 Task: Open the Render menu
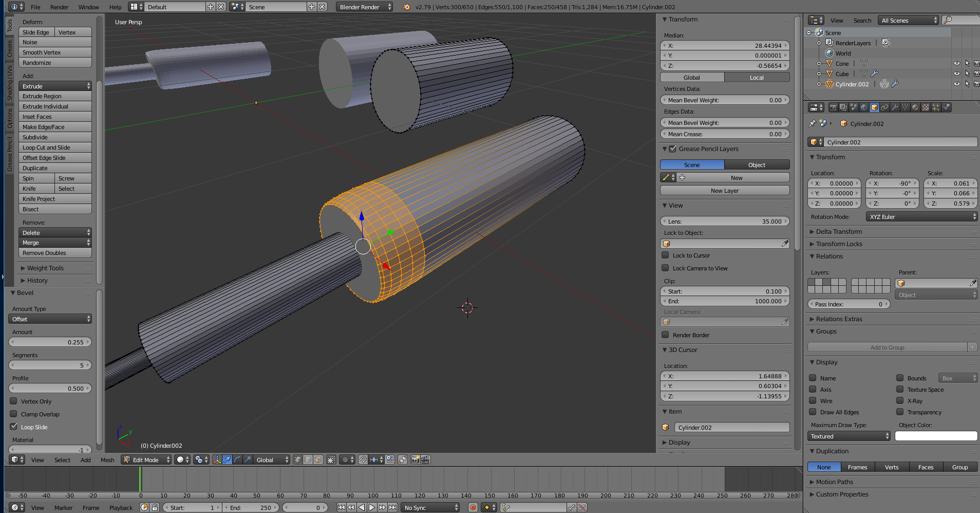point(59,7)
